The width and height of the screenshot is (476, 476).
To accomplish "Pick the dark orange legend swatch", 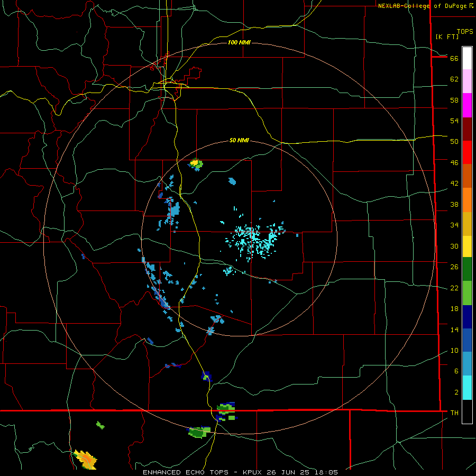I will (x=467, y=176).
